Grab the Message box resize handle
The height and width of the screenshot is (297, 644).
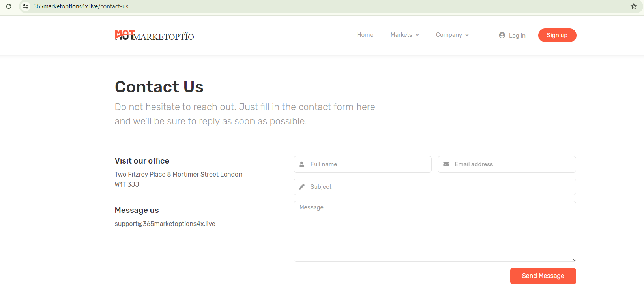(573, 259)
